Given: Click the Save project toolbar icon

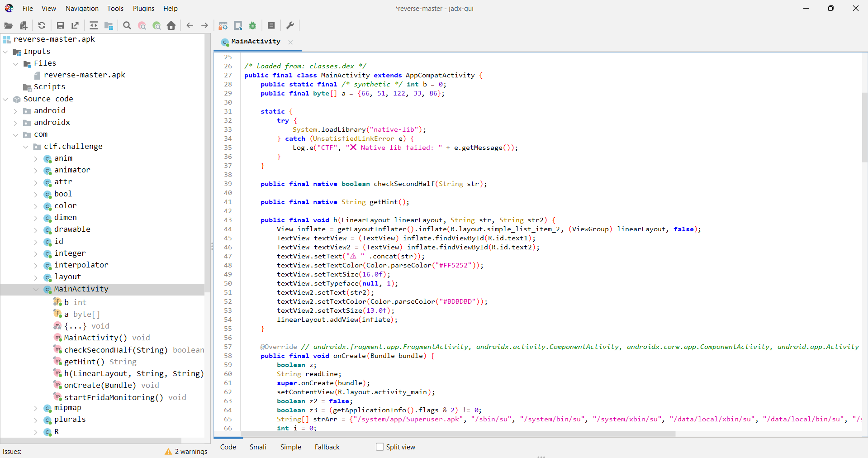Looking at the screenshot, I should pyautogui.click(x=60, y=26).
